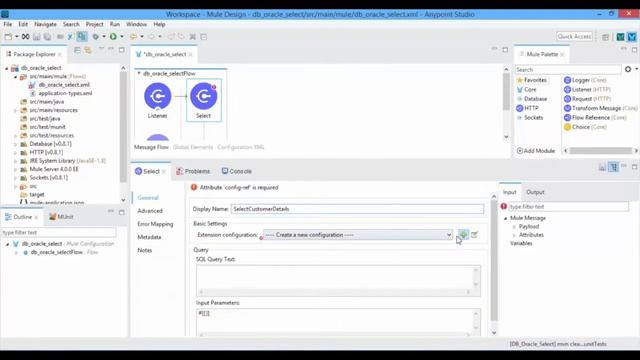The image size is (640, 360).
Task: Click inside the SQL Query Text area
Action: click(x=338, y=280)
